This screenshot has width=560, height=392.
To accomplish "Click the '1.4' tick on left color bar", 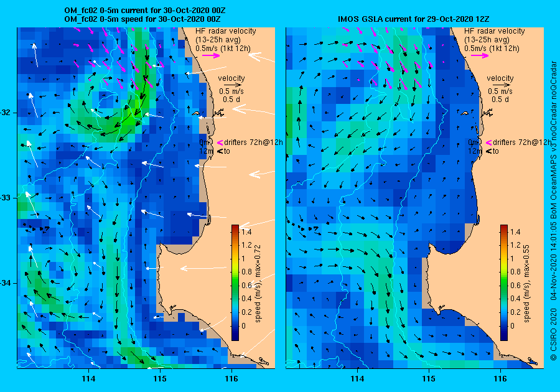I will tap(246, 232).
